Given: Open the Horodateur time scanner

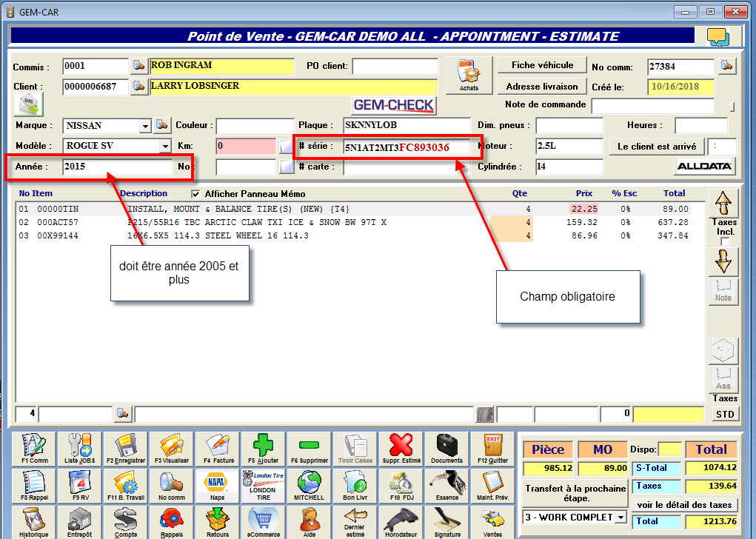Looking at the screenshot, I should 401,522.
